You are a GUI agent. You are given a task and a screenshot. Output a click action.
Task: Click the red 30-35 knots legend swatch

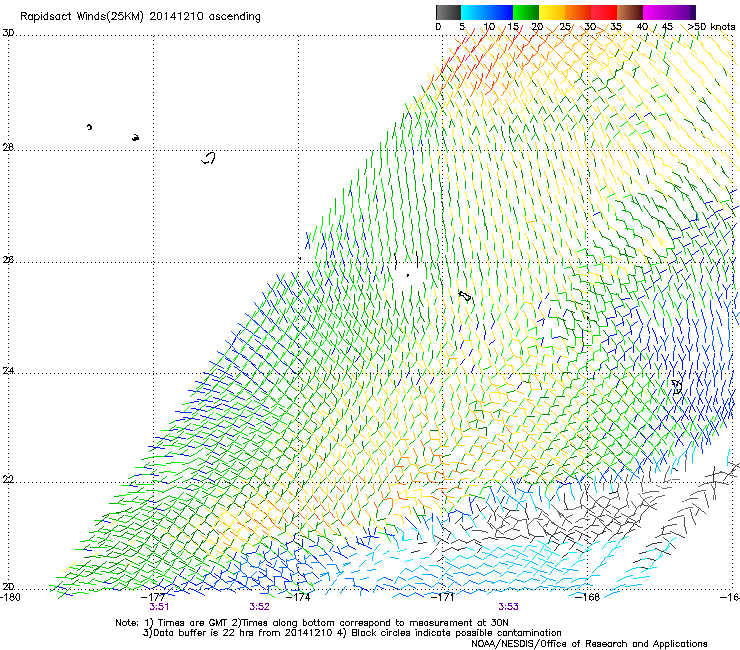(x=604, y=12)
